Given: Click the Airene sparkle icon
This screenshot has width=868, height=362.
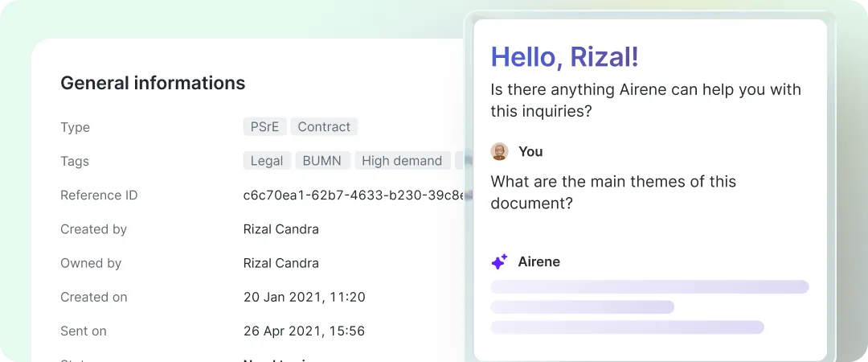Looking at the screenshot, I should click(x=499, y=261).
